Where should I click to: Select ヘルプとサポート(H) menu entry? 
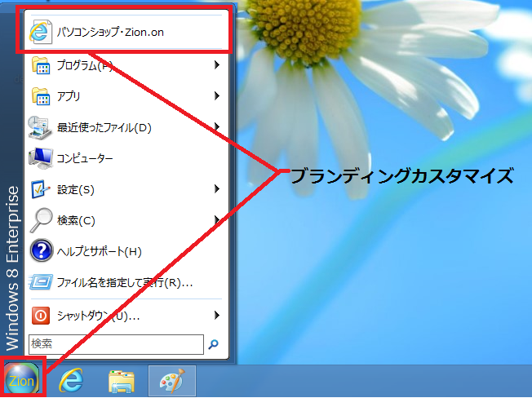(x=99, y=251)
